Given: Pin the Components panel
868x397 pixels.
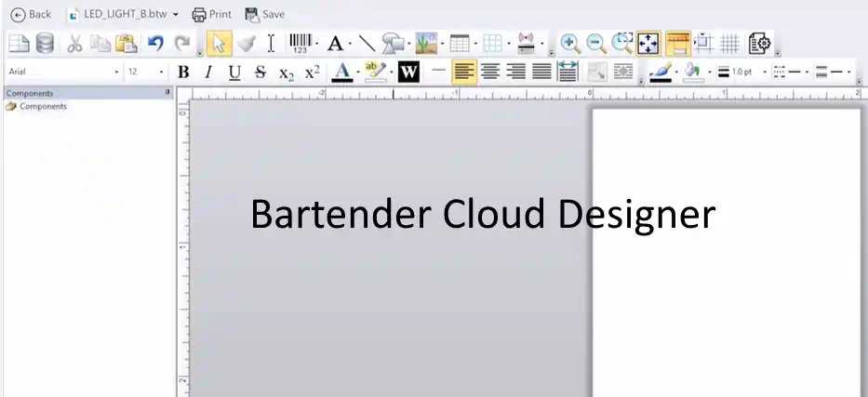Looking at the screenshot, I should click(x=167, y=93).
